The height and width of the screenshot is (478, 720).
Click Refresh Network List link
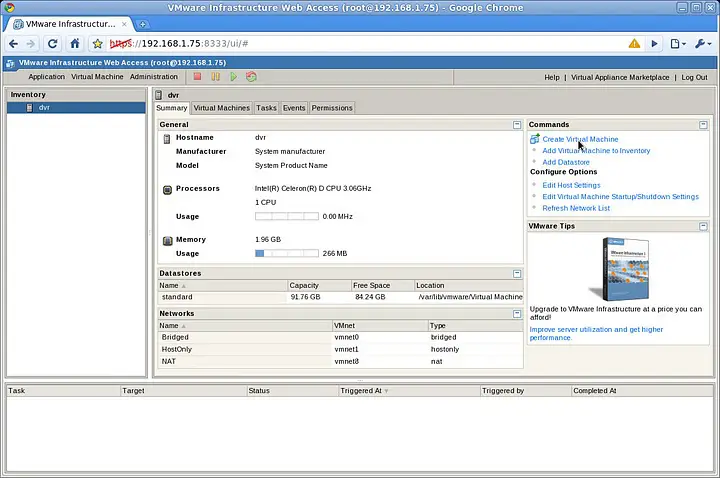click(576, 208)
